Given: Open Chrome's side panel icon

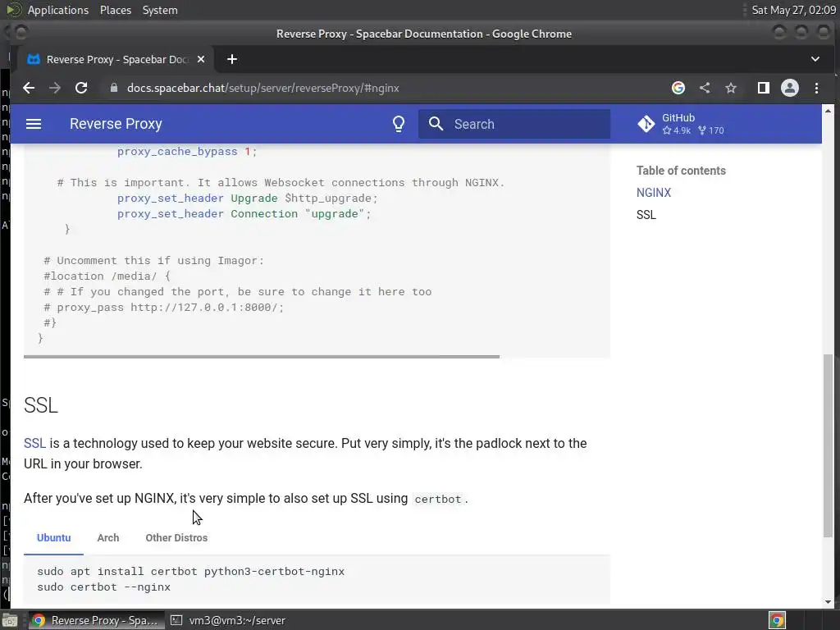Looking at the screenshot, I should pyautogui.click(x=764, y=88).
